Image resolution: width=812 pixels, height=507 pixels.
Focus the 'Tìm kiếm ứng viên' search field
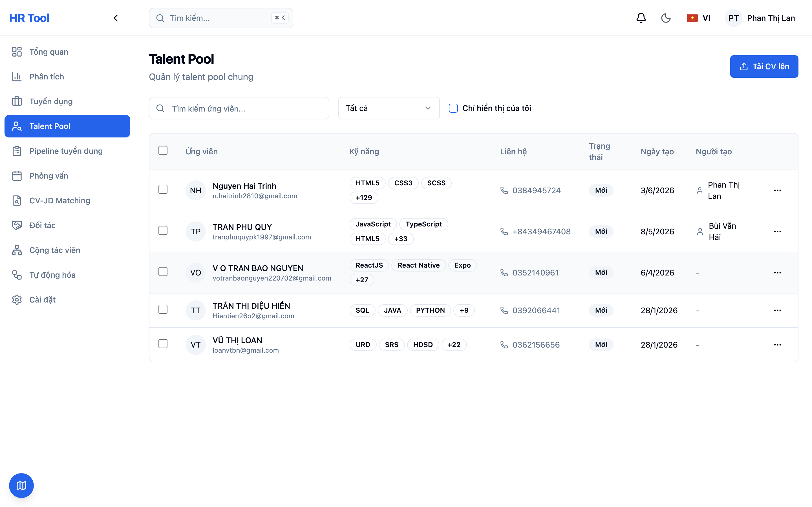pyautogui.click(x=239, y=108)
